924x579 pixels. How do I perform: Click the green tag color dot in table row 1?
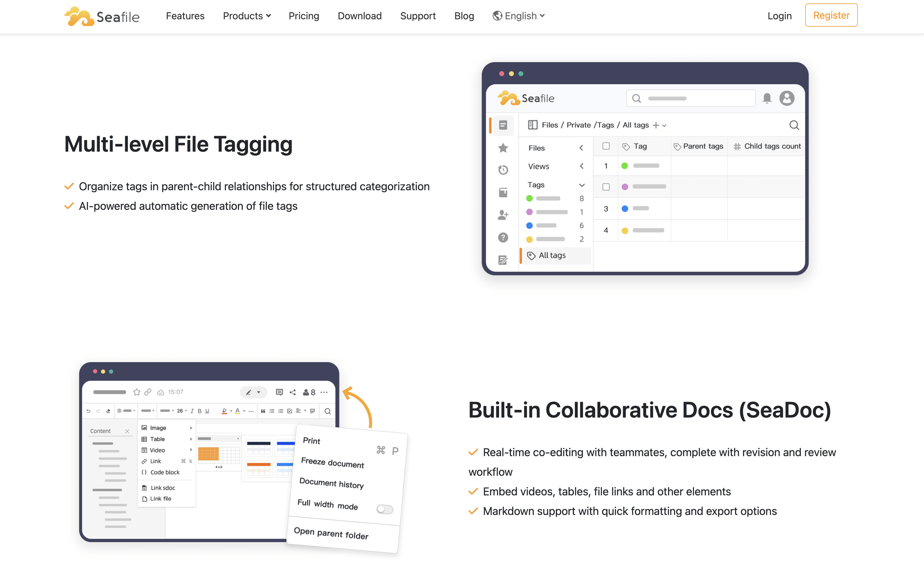624,166
